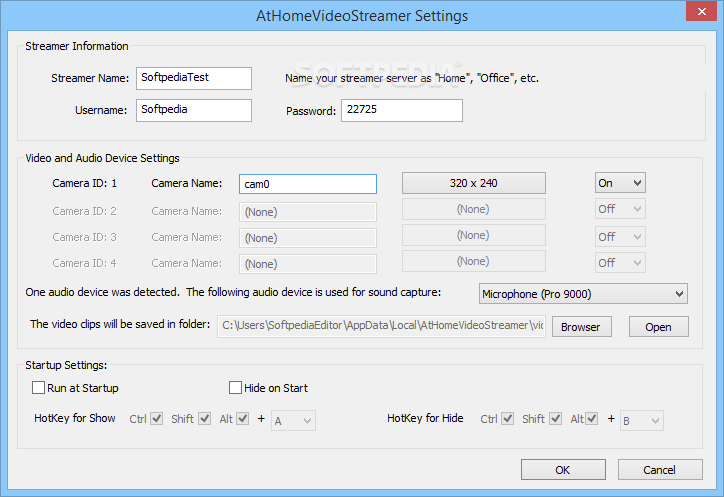Click Camera ID 2 name field (None)
This screenshot has width=724, height=497.
click(308, 212)
